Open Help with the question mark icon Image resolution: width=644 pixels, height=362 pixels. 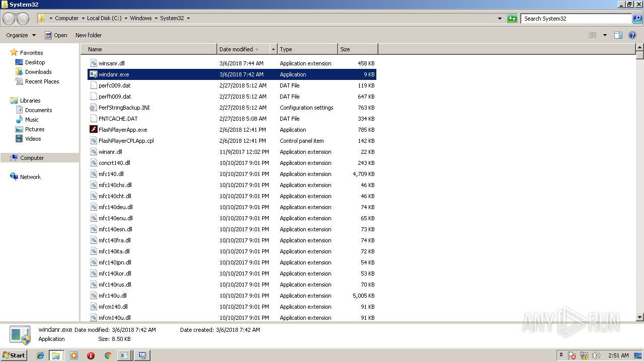(632, 35)
